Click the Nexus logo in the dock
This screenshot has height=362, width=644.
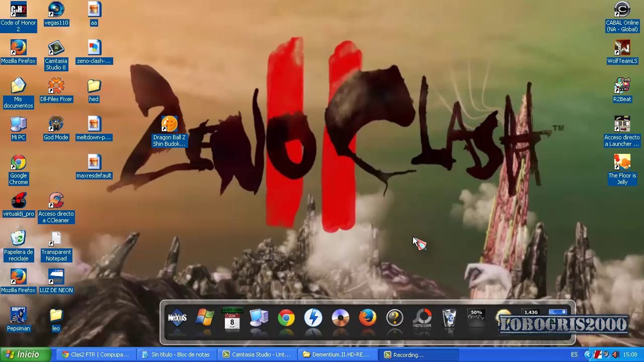(177, 318)
